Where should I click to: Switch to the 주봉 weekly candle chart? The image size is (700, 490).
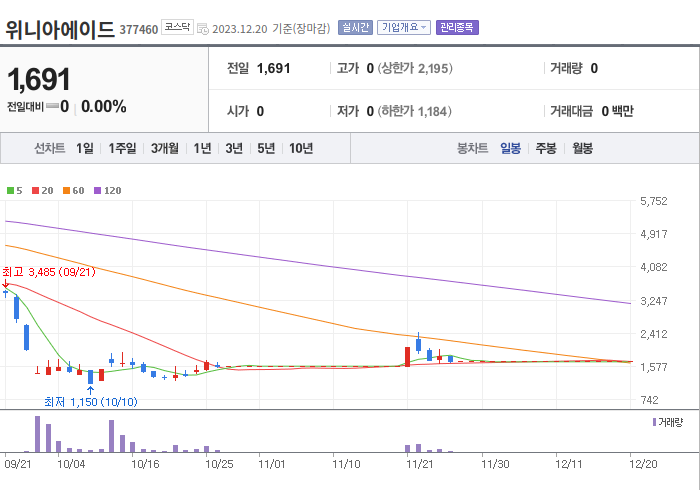[546, 148]
